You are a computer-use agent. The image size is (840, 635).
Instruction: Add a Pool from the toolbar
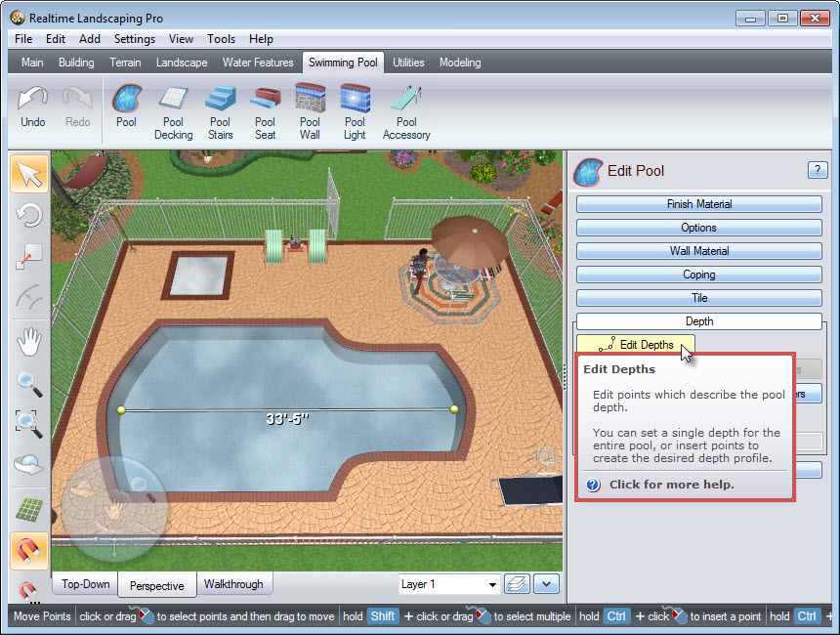point(126,106)
